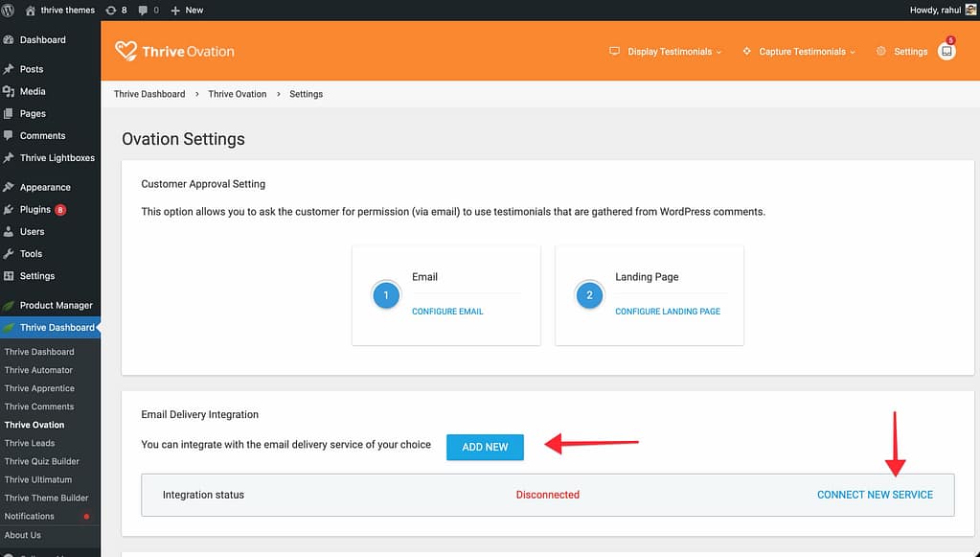Screen dimensions: 980x557
Task: Open Plugins in the sidebar menu
Action: [35, 209]
